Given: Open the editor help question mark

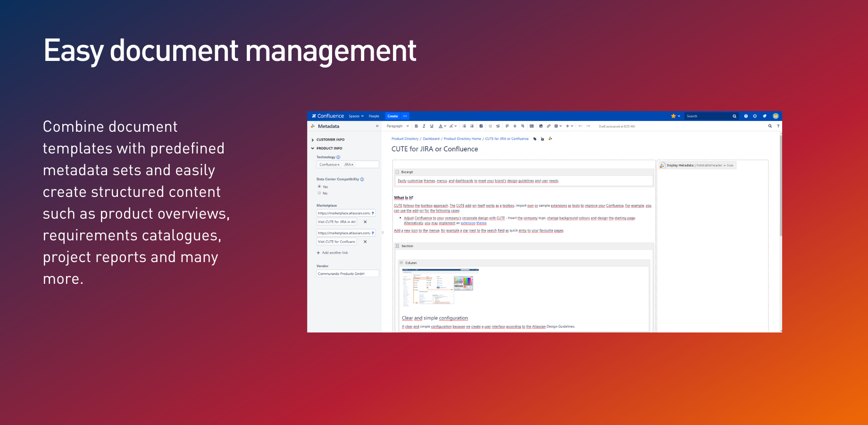Looking at the screenshot, I should tap(778, 126).
